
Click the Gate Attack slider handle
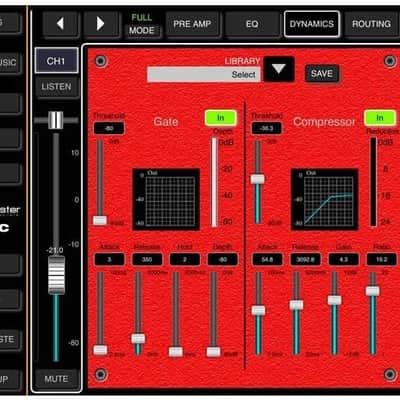[100, 350]
